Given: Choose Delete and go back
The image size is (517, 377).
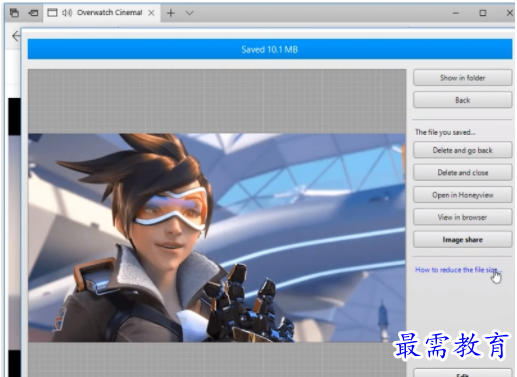Looking at the screenshot, I should click(x=462, y=150).
